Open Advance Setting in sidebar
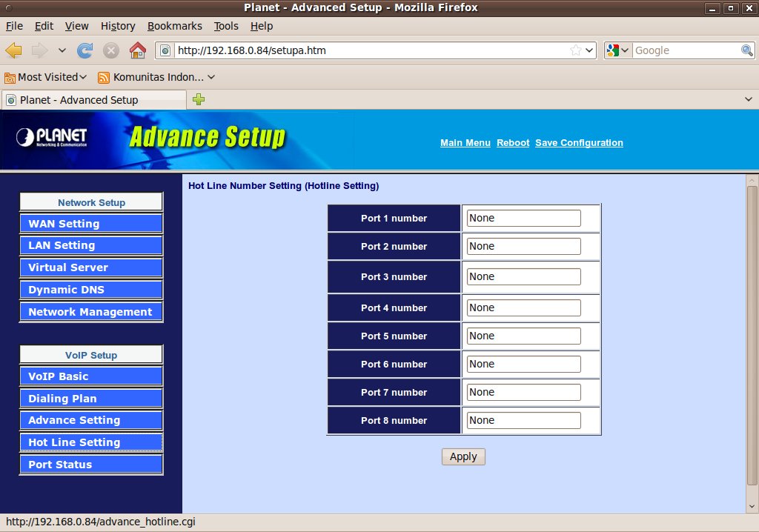759x532 pixels. click(x=91, y=421)
